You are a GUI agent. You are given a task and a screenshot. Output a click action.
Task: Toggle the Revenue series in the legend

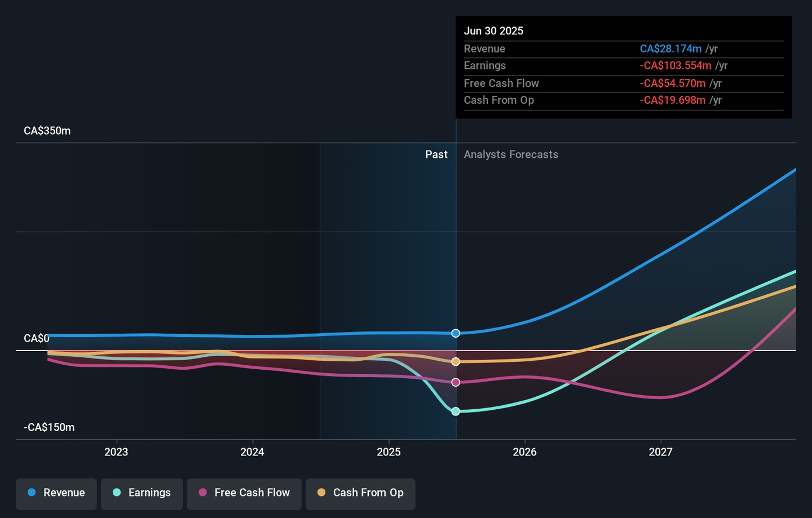pyautogui.click(x=56, y=493)
